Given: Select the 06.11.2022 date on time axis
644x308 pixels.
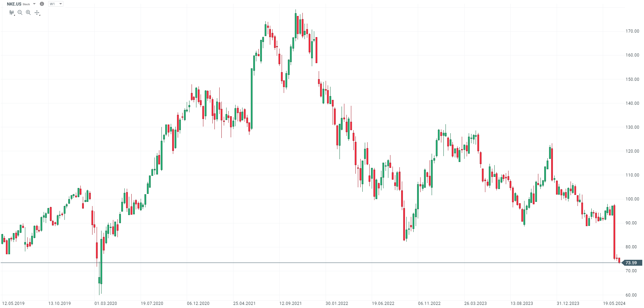Looking at the screenshot, I should 429,303.
